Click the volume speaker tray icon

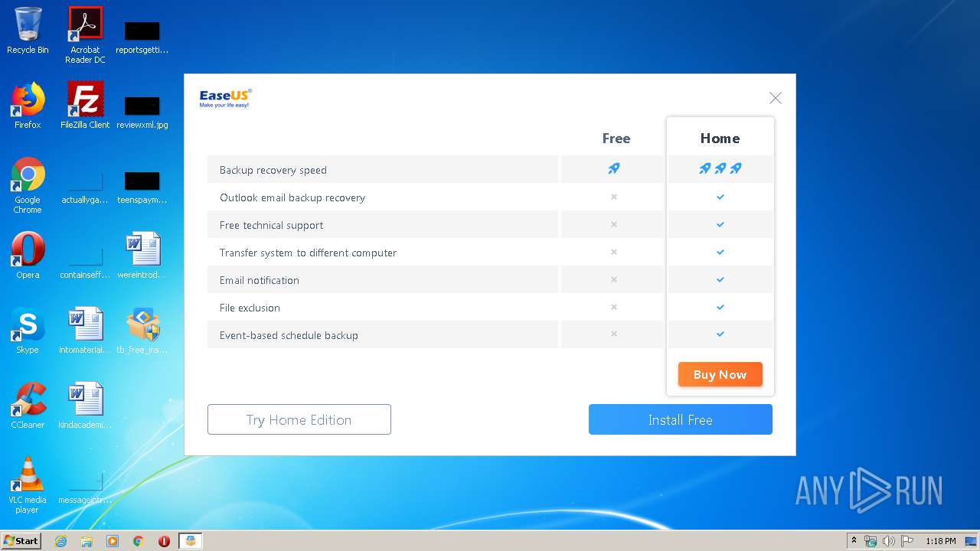(889, 541)
